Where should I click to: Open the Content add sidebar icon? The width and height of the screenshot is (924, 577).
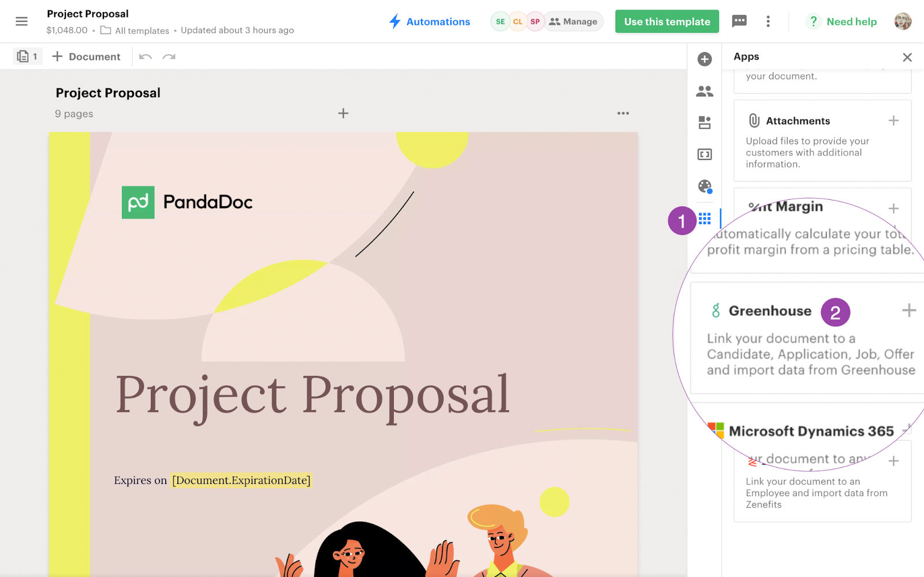[705, 59]
